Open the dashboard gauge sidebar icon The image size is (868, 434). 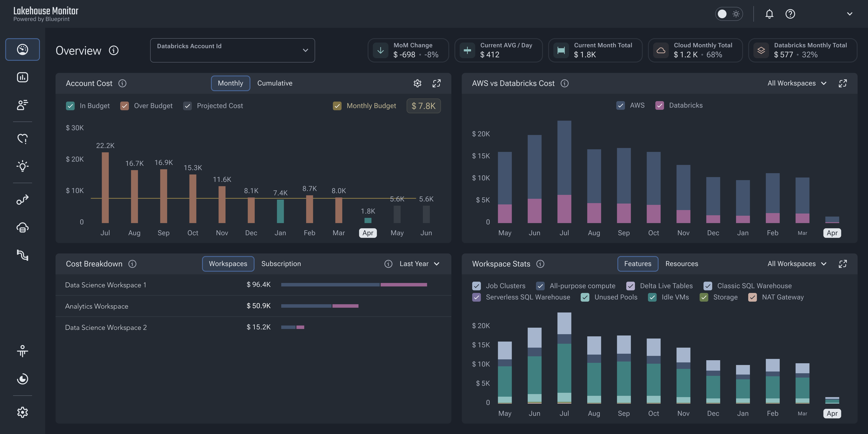pyautogui.click(x=22, y=49)
